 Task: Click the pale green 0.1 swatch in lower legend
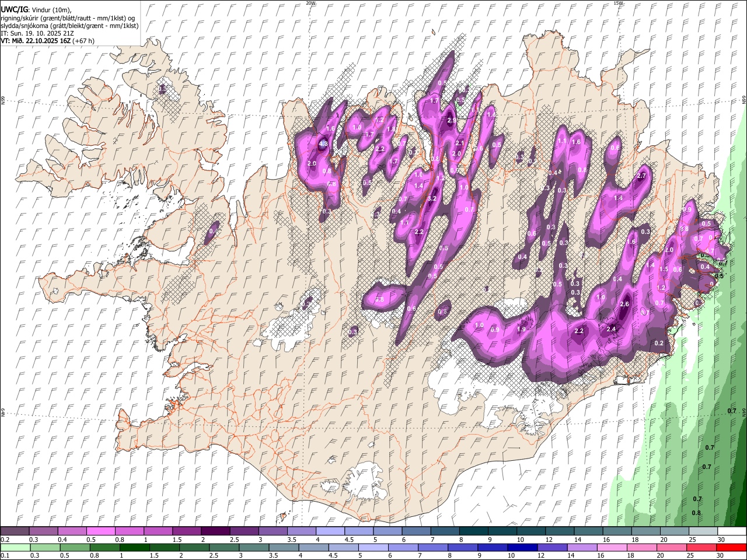pos(15,548)
